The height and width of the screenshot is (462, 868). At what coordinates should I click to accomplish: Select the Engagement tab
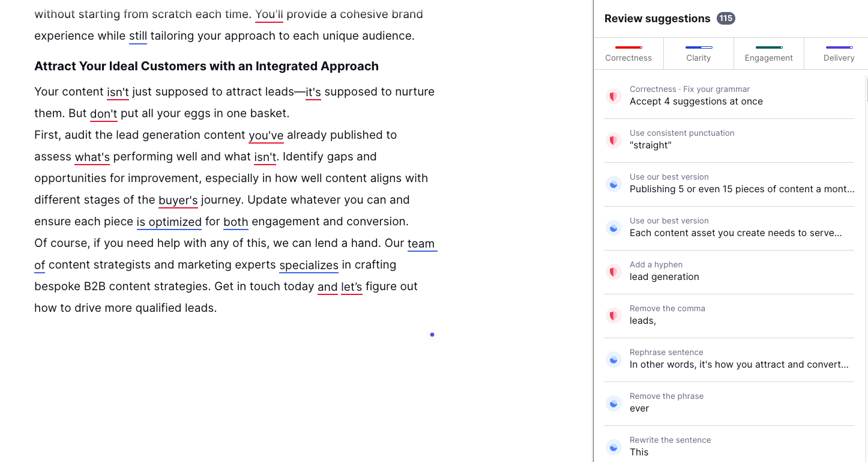[768, 53]
